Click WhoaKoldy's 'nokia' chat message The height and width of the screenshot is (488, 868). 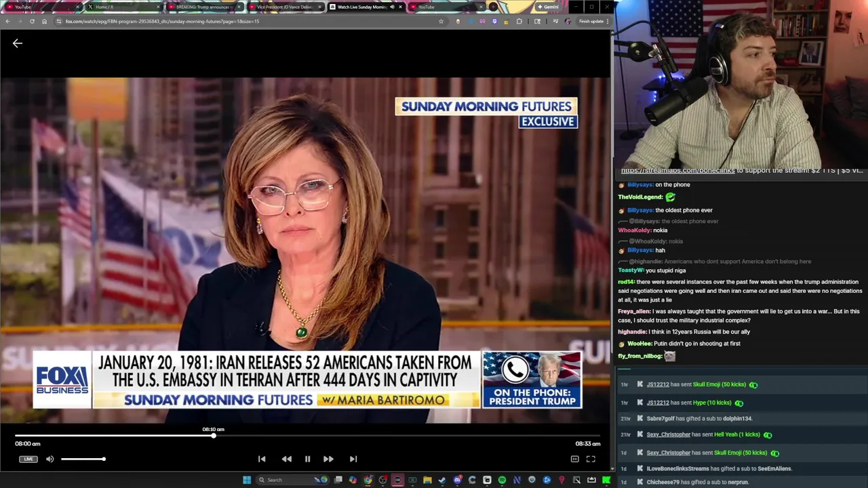(643, 230)
